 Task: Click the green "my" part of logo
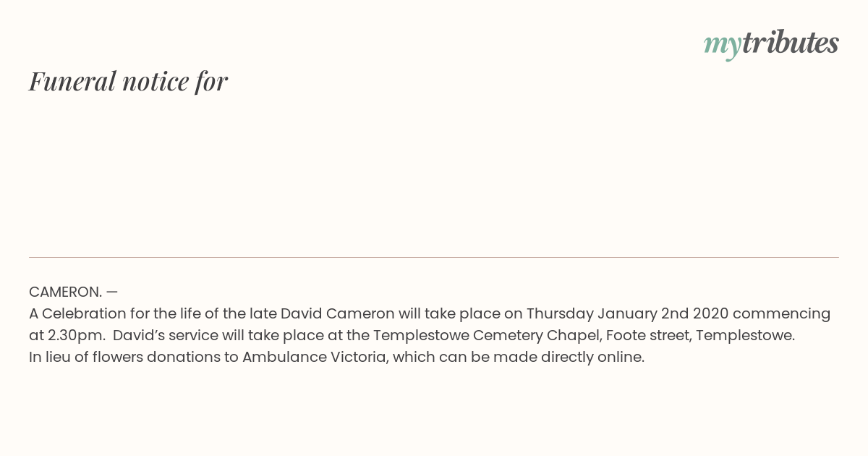click(723, 46)
